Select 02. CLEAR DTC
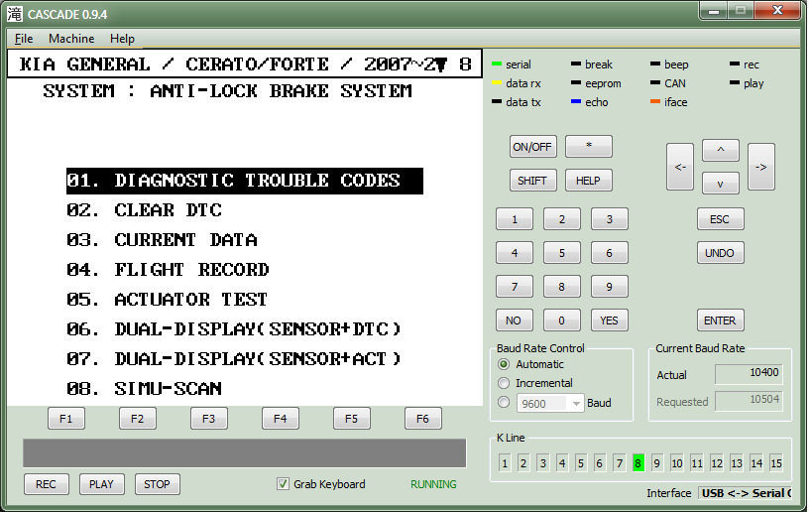This screenshot has height=512, width=812. click(144, 210)
